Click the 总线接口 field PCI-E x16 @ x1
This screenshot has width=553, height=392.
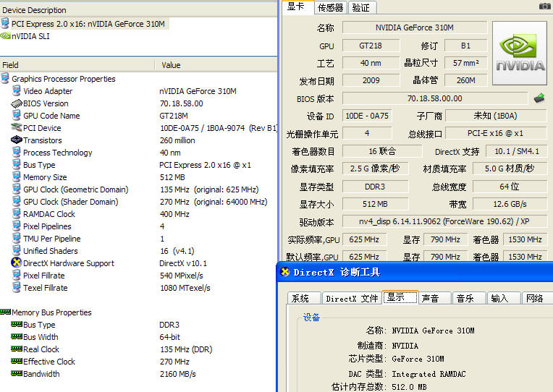tap(496, 133)
